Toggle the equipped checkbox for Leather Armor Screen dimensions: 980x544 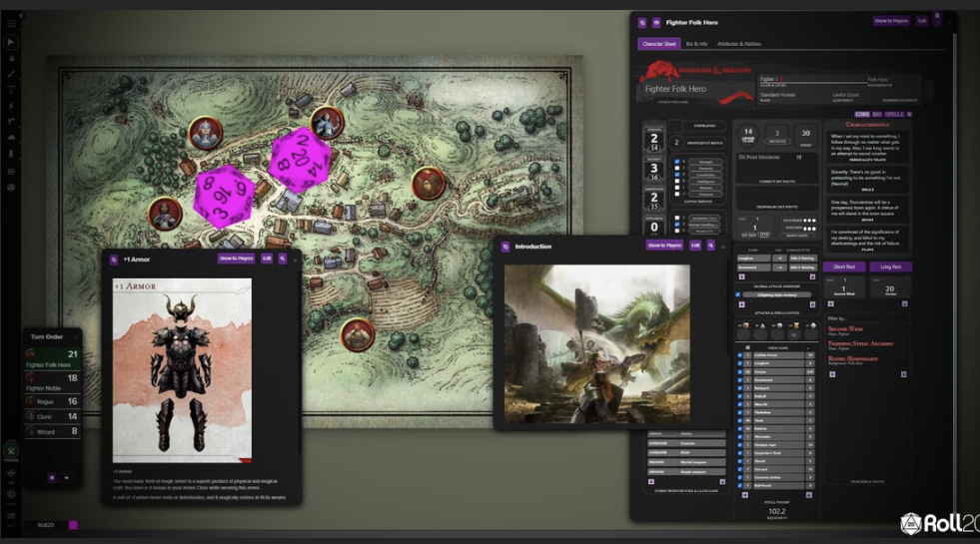[x=739, y=355]
